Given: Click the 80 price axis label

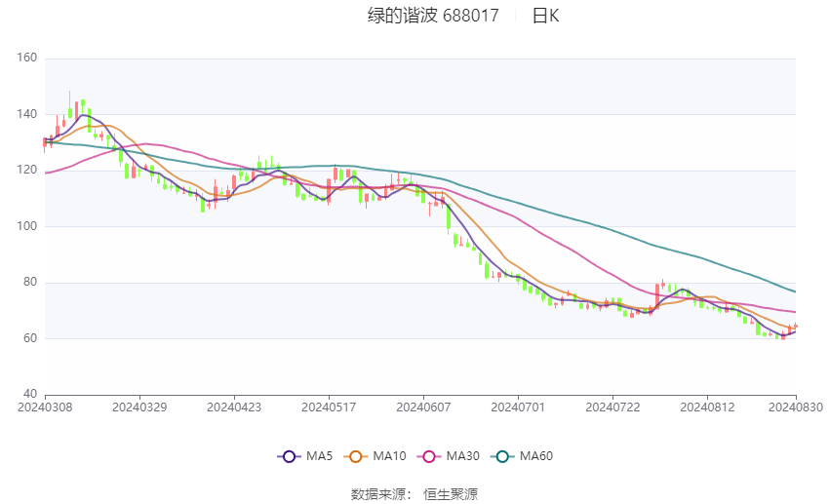Looking at the screenshot, I should point(30,282).
